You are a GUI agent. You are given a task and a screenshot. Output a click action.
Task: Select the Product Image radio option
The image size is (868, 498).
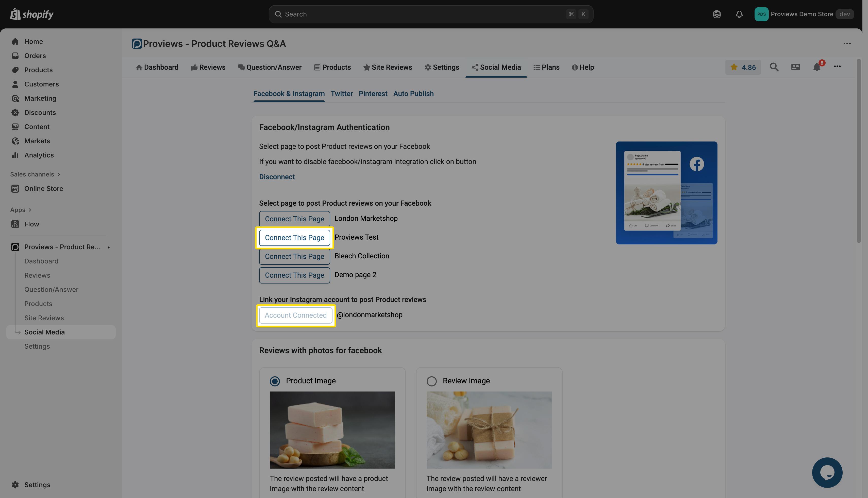(275, 381)
